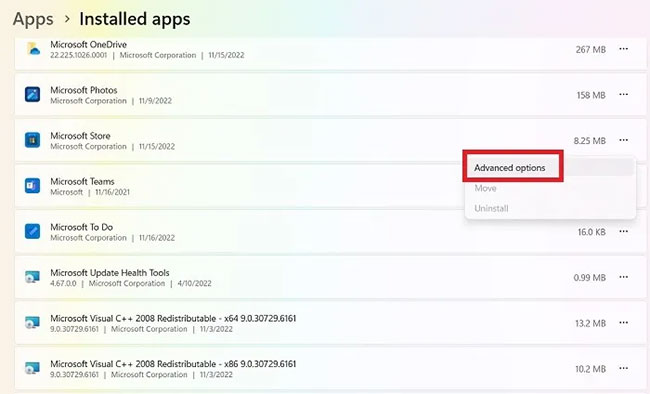
Task: Open more options for Visual C++ x64
Action: pos(623,323)
